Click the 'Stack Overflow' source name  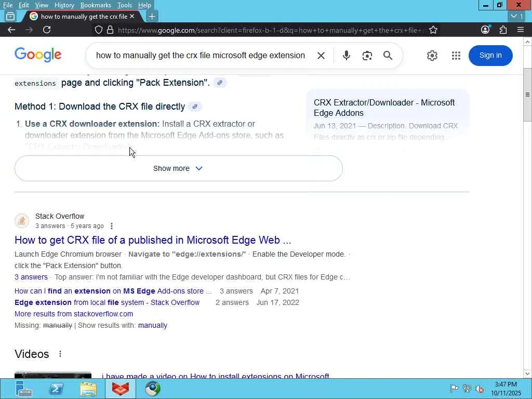[60, 216]
